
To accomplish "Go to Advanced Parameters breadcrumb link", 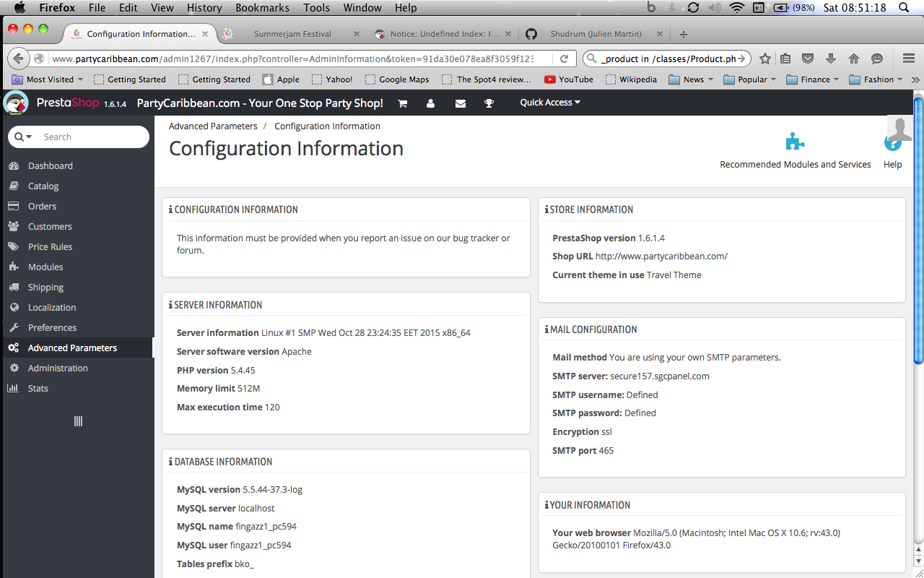I will 213,126.
